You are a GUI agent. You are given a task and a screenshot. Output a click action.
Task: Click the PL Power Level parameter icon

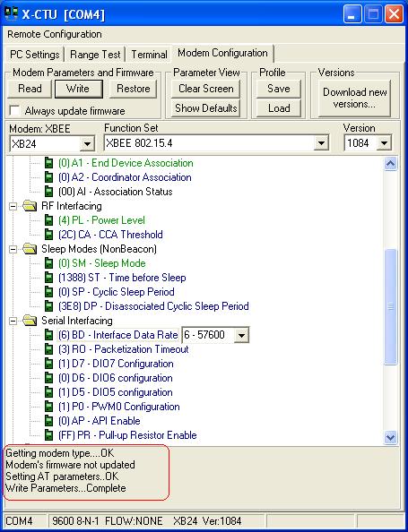point(49,220)
